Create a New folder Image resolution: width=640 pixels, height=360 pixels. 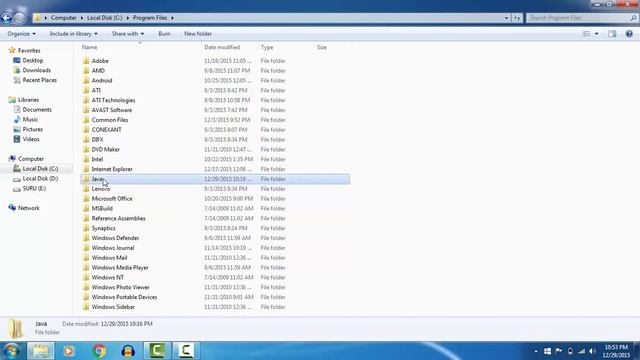pyautogui.click(x=198, y=34)
